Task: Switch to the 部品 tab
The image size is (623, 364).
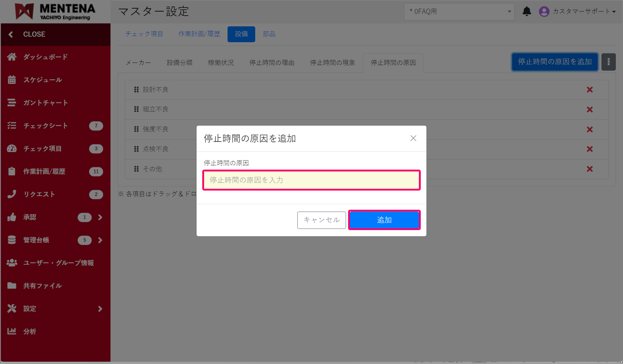Action: 269,34
